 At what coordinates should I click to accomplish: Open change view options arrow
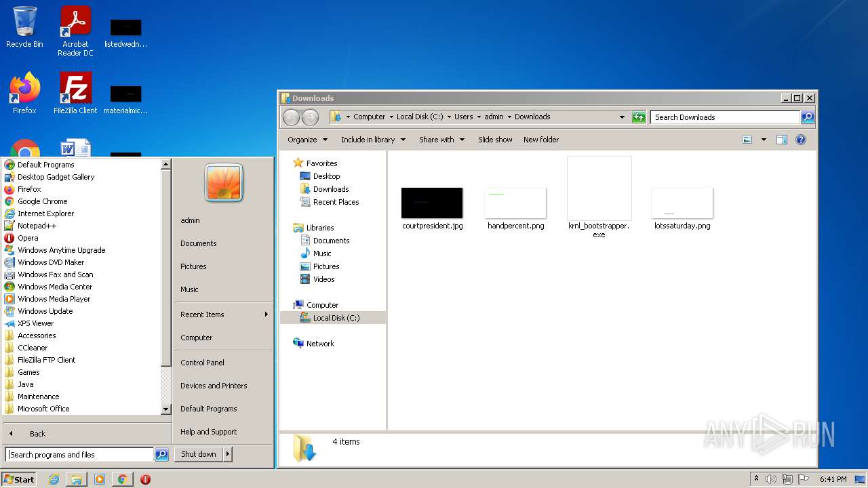(x=764, y=140)
